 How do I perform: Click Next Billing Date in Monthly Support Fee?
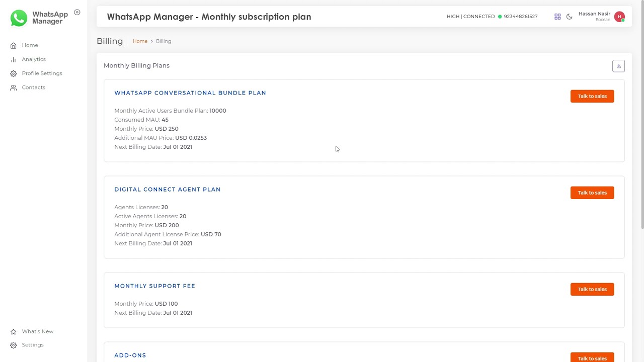[153, 313]
